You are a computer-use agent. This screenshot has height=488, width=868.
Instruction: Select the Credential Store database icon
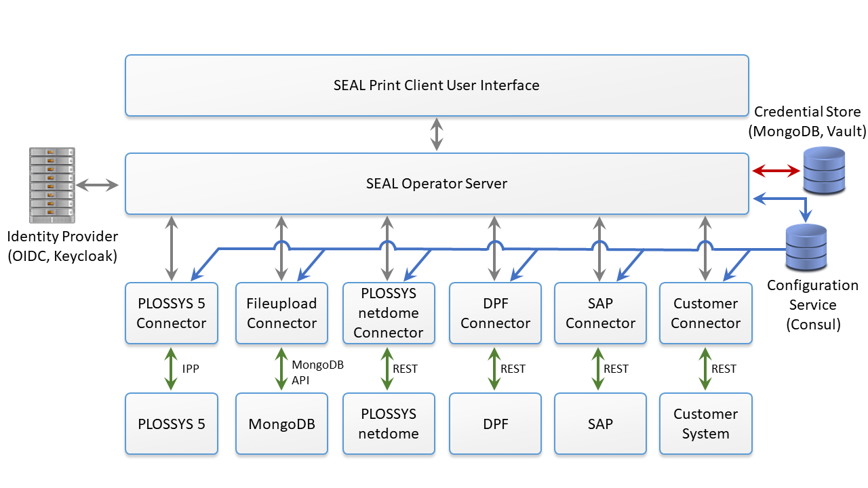(x=824, y=171)
